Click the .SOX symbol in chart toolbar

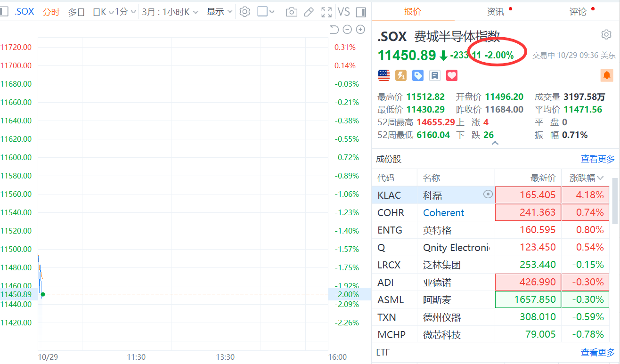click(24, 12)
